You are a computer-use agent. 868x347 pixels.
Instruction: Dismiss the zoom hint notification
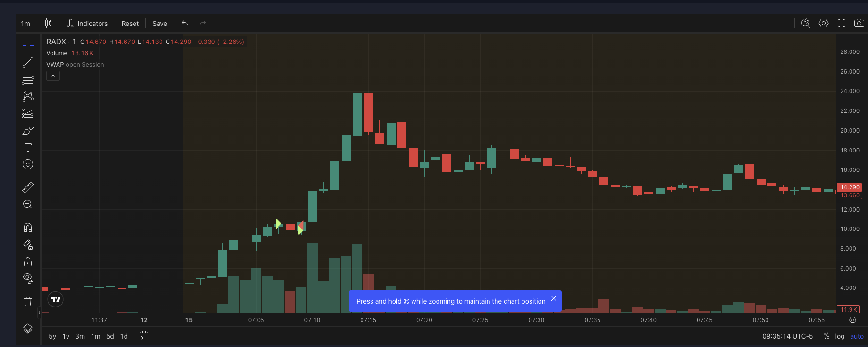pyautogui.click(x=554, y=298)
